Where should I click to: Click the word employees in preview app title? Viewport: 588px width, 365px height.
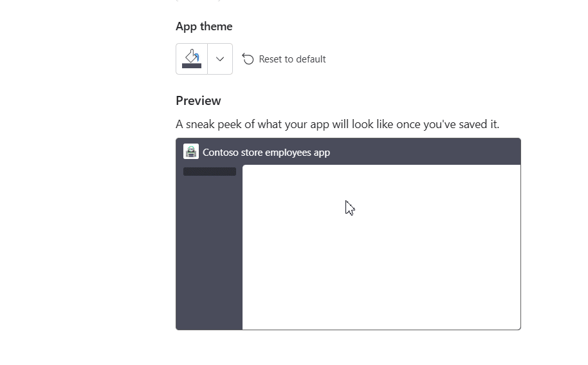pos(283,153)
